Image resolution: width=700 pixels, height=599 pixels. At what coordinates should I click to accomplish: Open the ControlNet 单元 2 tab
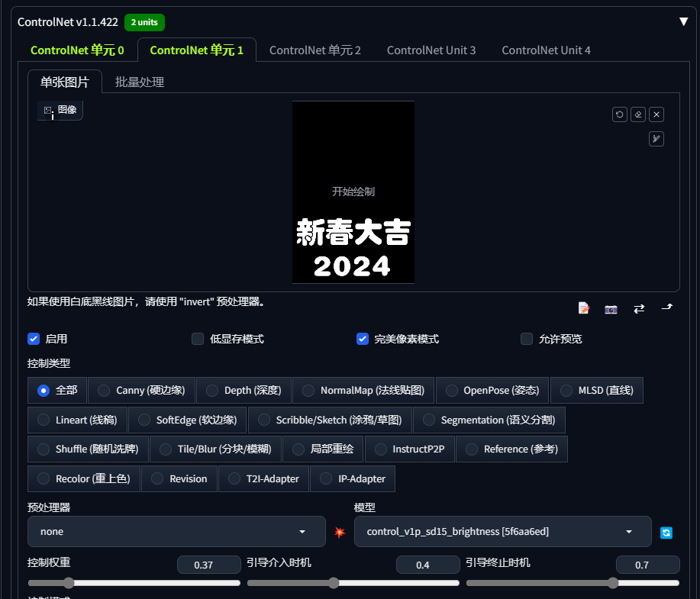click(315, 50)
